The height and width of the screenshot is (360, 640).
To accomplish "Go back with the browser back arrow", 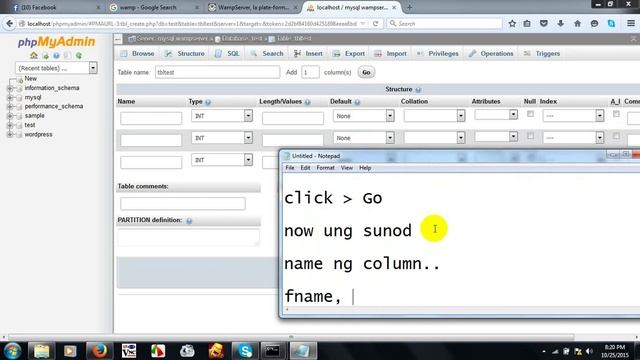I will (x=9, y=24).
